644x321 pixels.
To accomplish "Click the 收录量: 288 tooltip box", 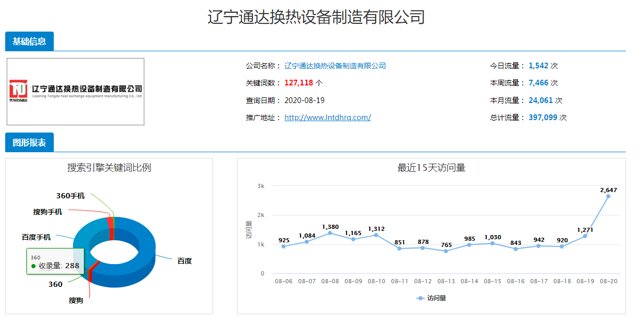I will tap(55, 261).
